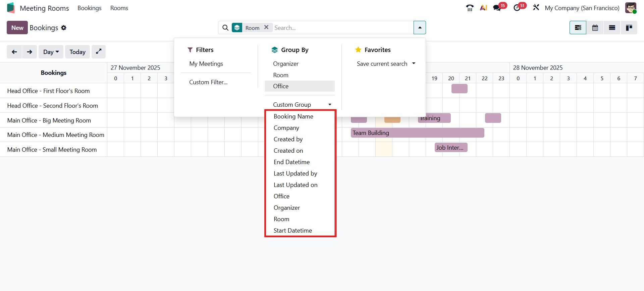This screenshot has height=291, width=644.
Task: Open the Day scale dropdown
Action: [51, 52]
